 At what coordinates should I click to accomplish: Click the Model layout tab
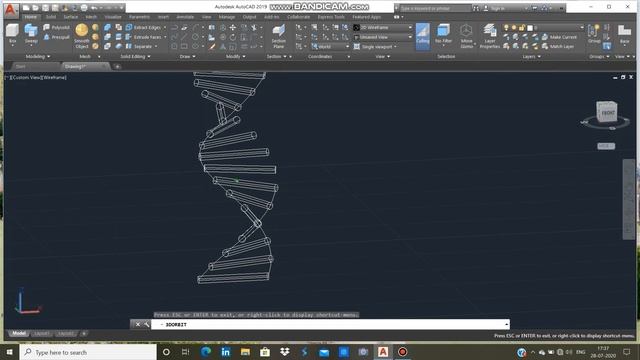click(19, 333)
